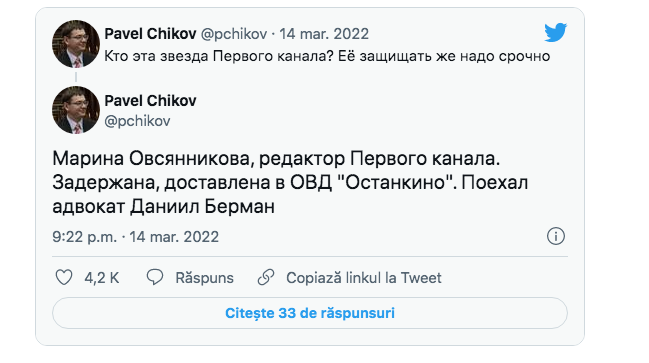Like the tweet with the heart icon
This screenshot has width=649, height=363.
point(64,277)
